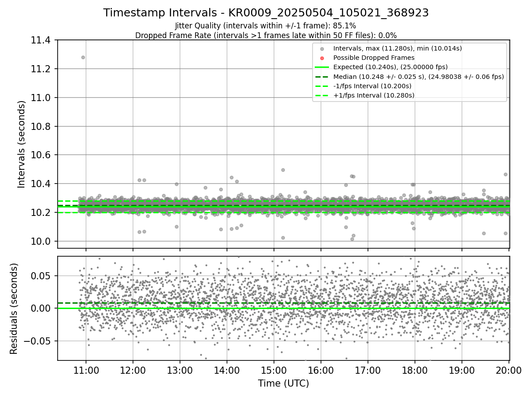Viewport: 532px width, 399px height.
Task: Click the solid green line sample beside 'Expected' in the legend
Action: (x=322, y=67)
